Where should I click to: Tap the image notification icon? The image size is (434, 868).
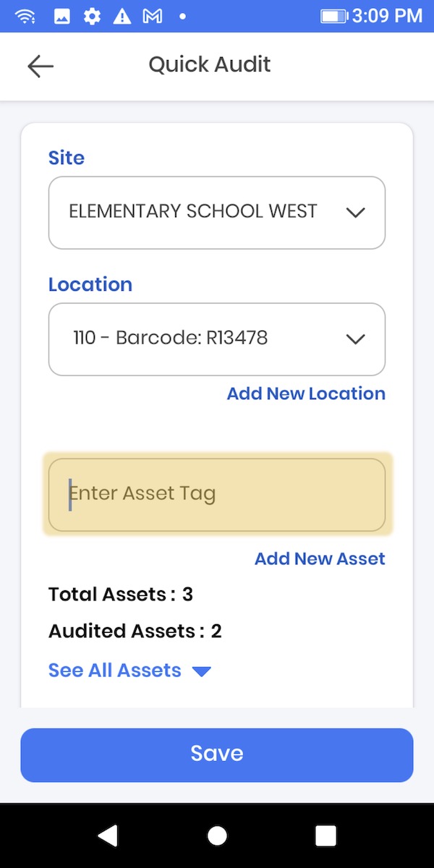pyautogui.click(x=62, y=16)
